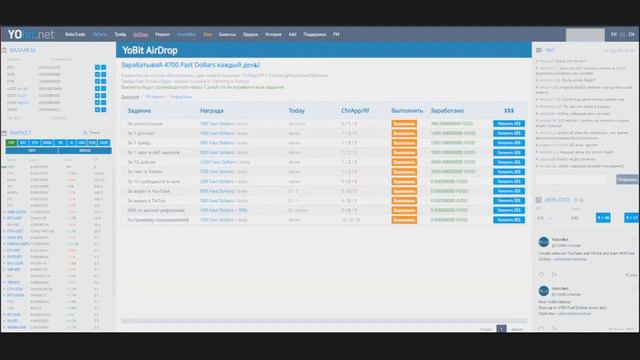The height and width of the screenshot is (360, 640).
Task: Open the PM menu item
Action: coord(336,34)
